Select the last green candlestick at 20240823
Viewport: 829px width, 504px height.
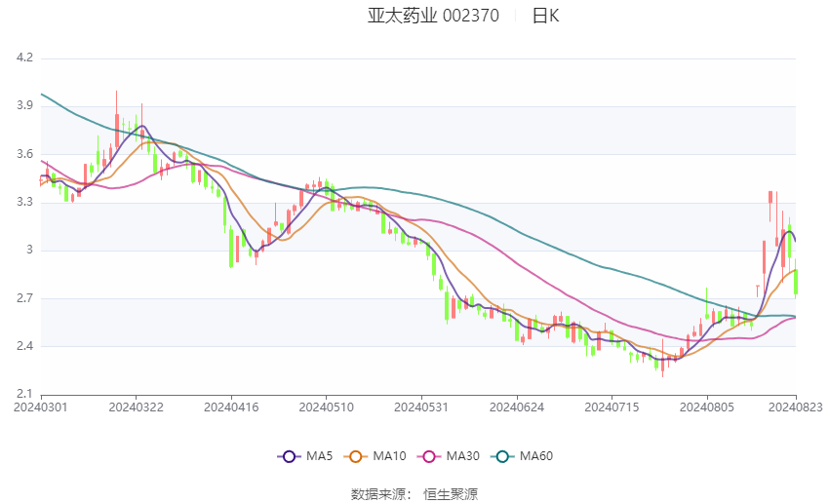pyautogui.click(x=796, y=281)
